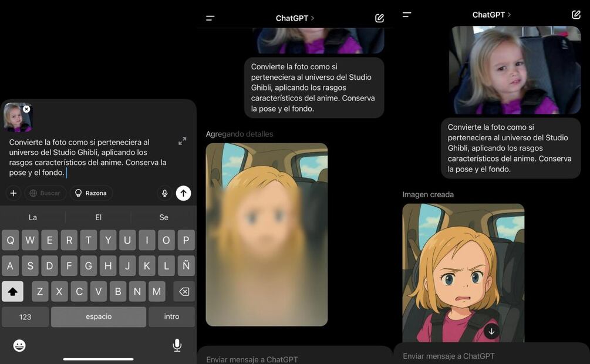590x364 pixels.
Task: Remove the attached photo using the X badge
Action: pyautogui.click(x=26, y=109)
